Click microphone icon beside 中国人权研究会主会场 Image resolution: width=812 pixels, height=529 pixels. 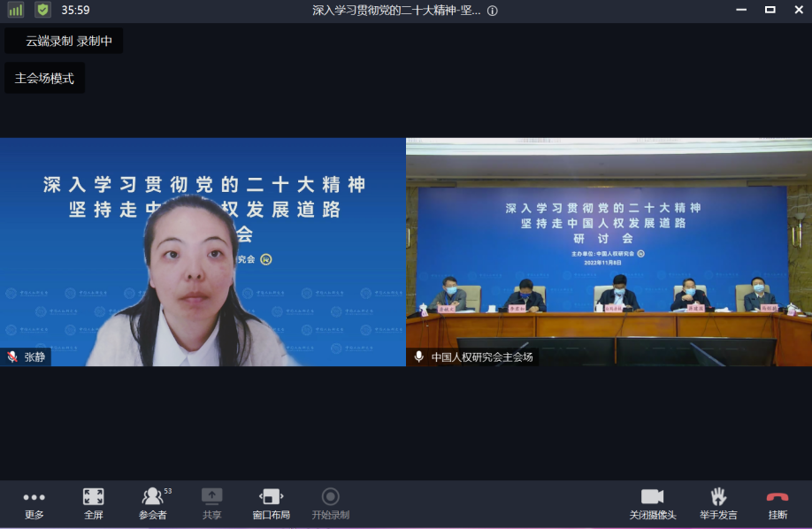pos(419,357)
